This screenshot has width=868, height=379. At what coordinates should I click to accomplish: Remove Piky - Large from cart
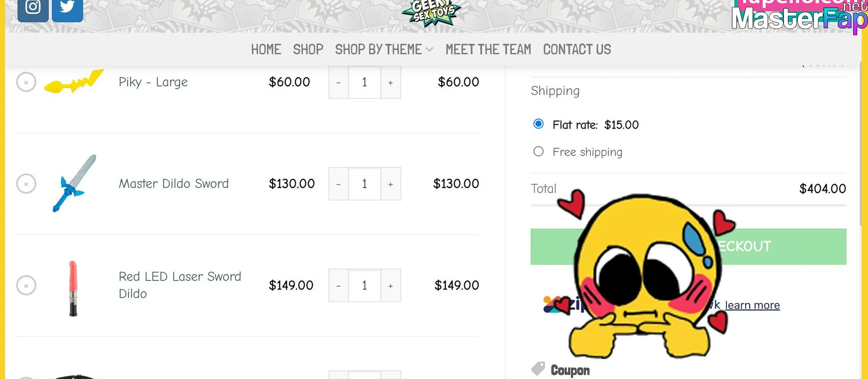pos(26,82)
